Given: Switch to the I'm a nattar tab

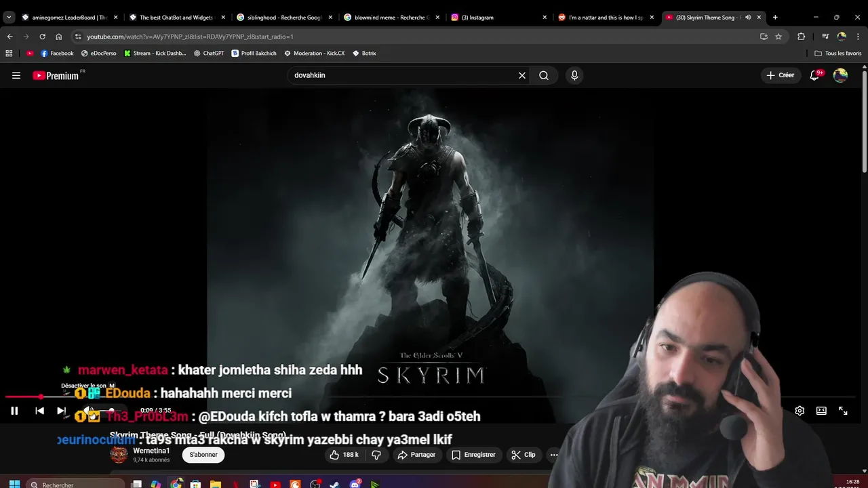Looking at the screenshot, I should [x=605, y=17].
